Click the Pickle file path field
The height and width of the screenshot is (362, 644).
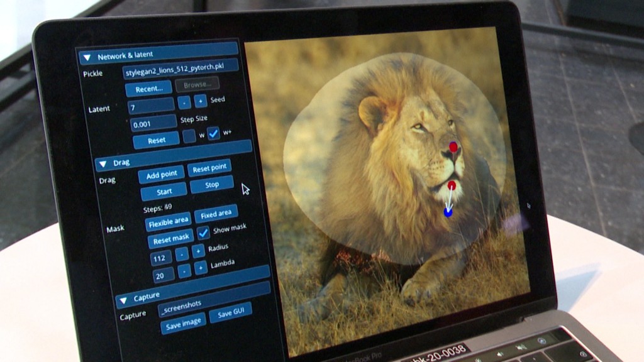[180, 69]
